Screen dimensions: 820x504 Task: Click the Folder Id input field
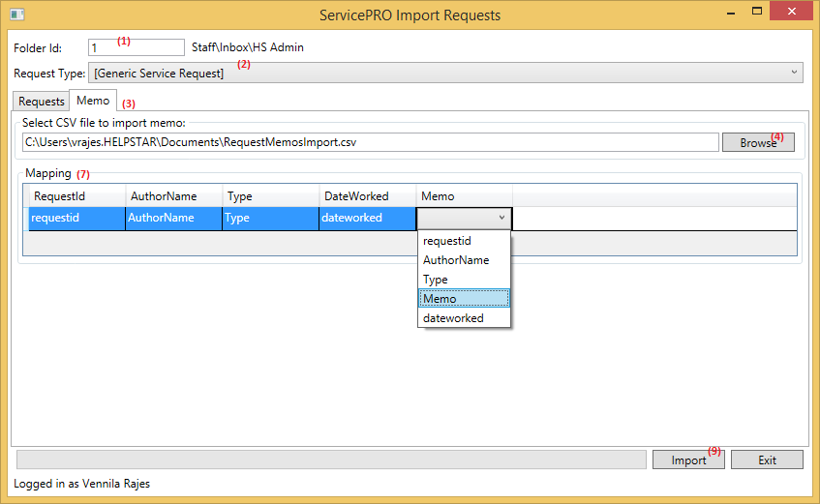[x=136, y=47]
